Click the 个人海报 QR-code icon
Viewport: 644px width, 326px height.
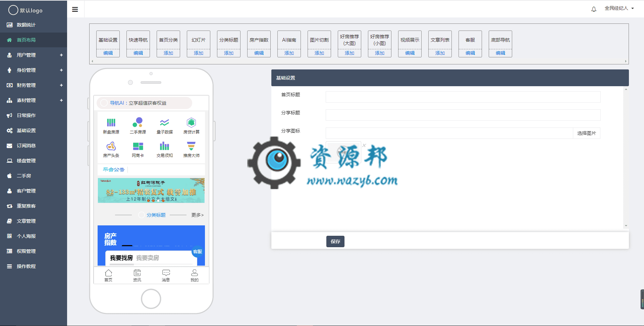coord(10,236)
